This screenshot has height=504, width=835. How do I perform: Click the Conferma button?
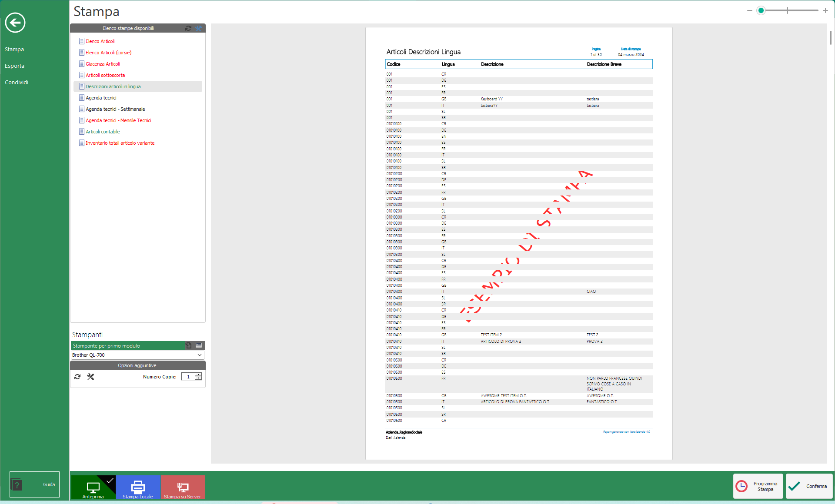809,486
